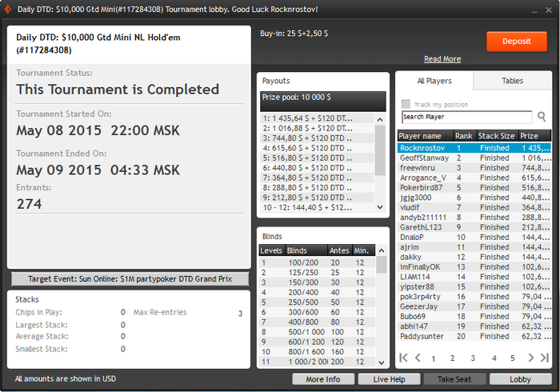
Task: Open page 4 of players
Action: pyautogui.click(x=494, y=358)
